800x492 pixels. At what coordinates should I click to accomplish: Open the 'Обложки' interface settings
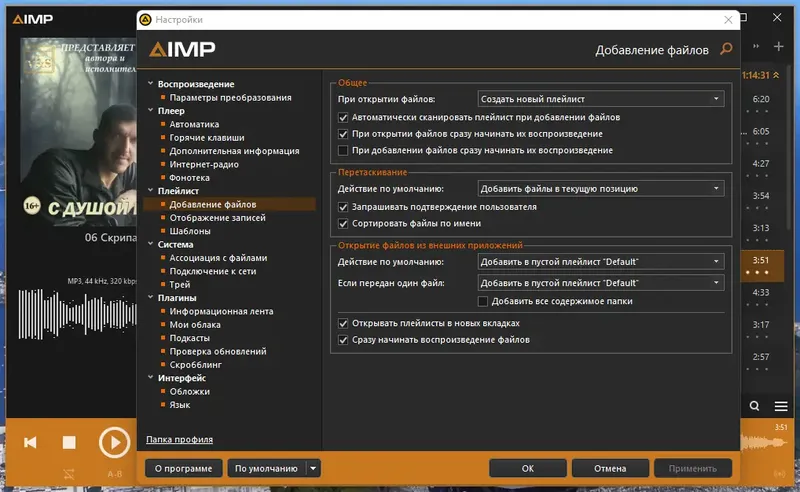click(x=189, y=391)
